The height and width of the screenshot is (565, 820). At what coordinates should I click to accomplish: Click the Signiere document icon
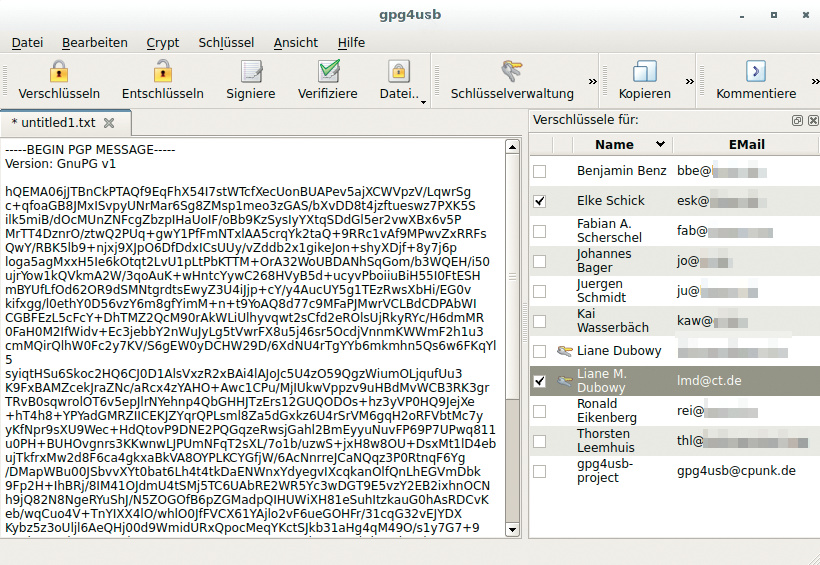[250, 72]
